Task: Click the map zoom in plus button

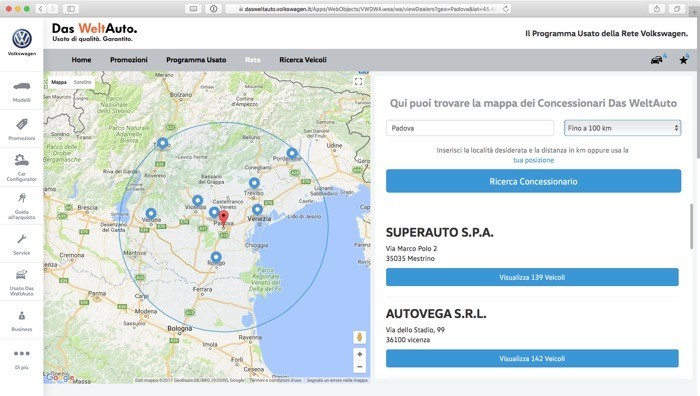Action: (x=359, y=354)
